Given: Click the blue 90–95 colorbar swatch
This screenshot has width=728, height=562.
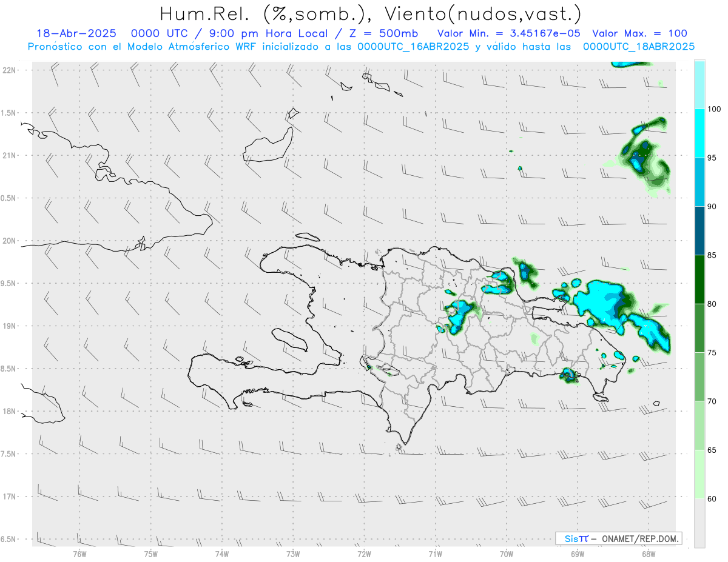Looking at the screenshot, I should point(699,182).
